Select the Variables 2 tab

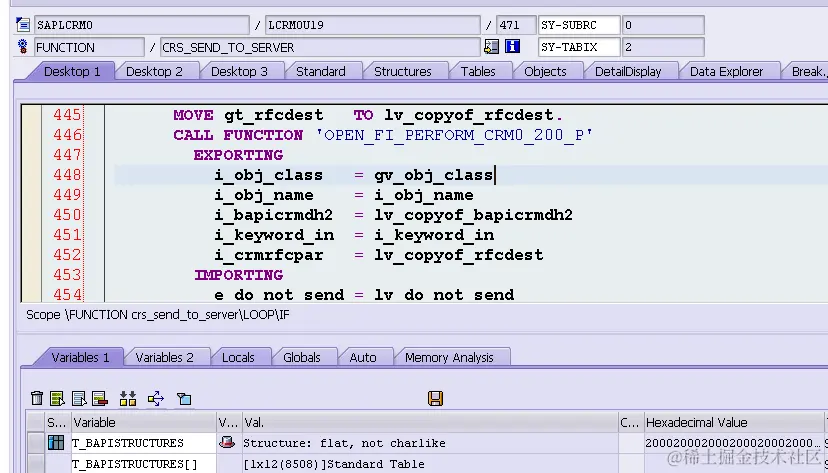[x=164, y=357]
